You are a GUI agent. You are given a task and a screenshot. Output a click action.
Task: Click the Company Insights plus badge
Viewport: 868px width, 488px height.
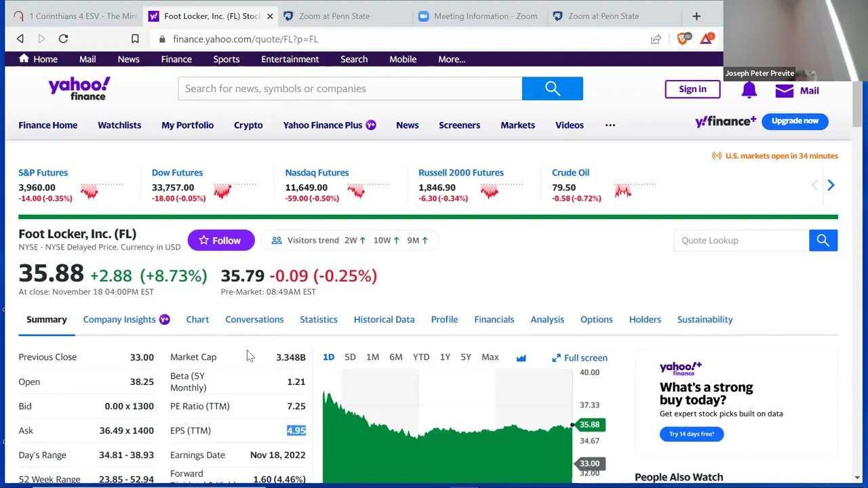(x=164, y=319)
